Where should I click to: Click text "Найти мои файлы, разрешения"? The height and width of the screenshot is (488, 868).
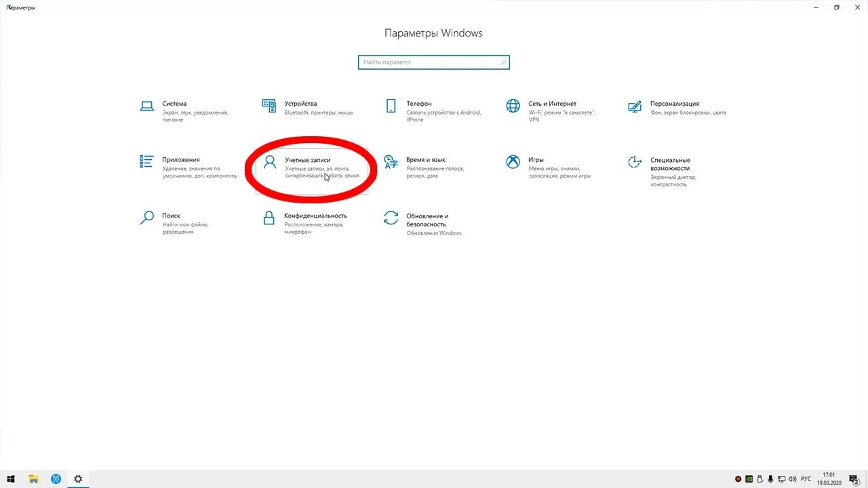pyautogui.click(x=185, y=228)
